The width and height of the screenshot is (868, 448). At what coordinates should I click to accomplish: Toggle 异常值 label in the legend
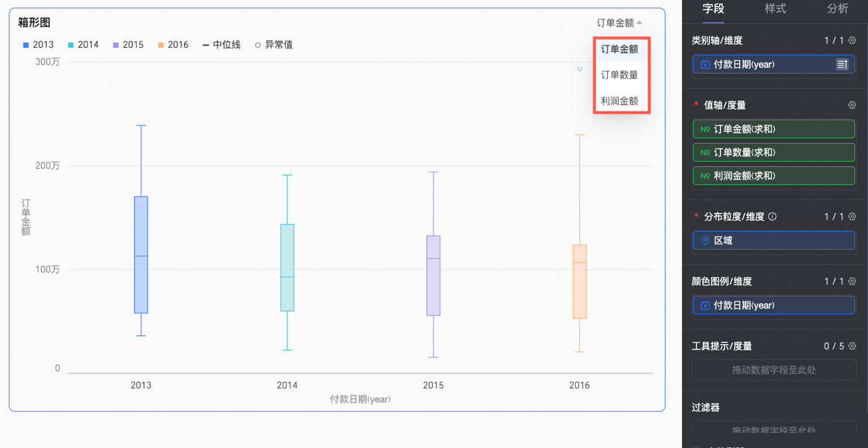[x=279, y=45]
